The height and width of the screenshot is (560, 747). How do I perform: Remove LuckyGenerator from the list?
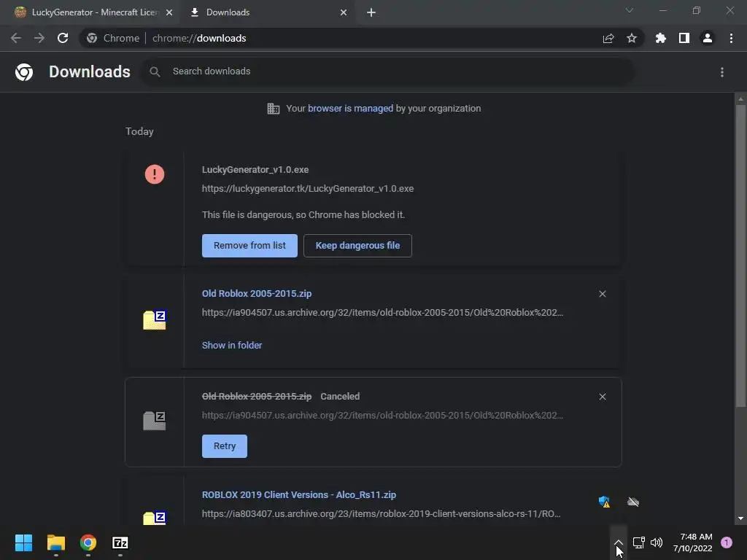(249, 246)
